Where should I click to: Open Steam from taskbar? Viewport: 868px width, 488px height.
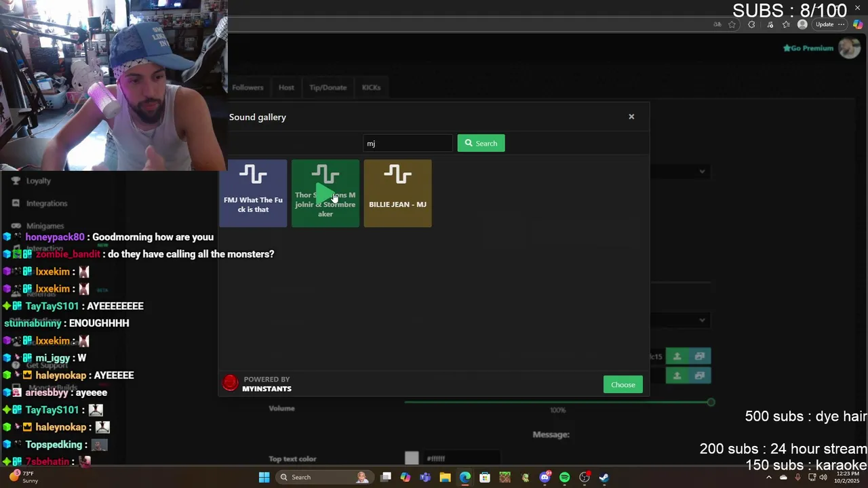click(x=604, y=477)
